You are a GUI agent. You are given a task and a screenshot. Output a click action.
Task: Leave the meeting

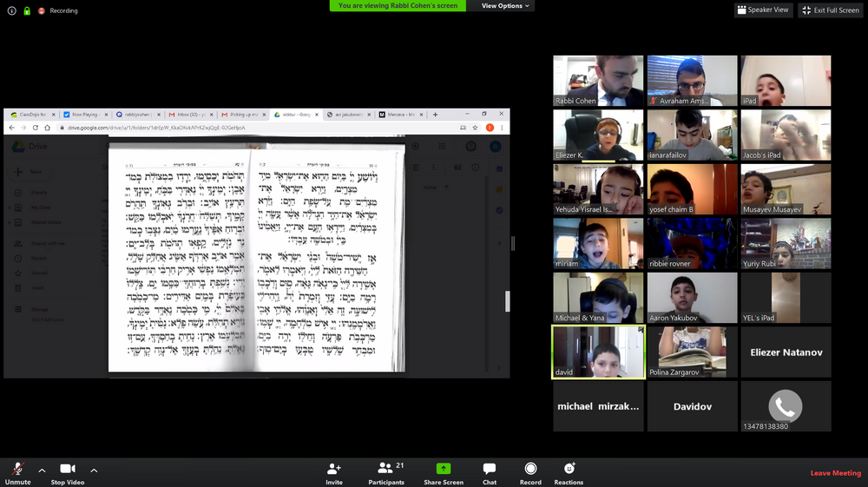[x=835, y=472]
